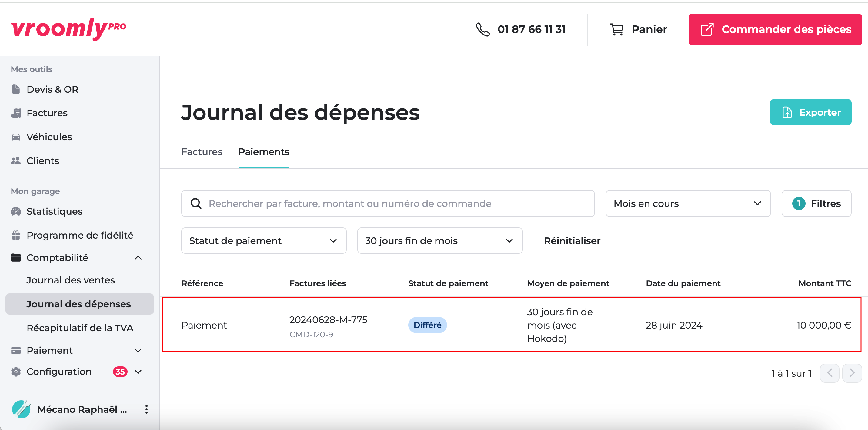Expand the Configuration sidebar section
This screenshot has height=430, width=868.
tap(138, 372)
